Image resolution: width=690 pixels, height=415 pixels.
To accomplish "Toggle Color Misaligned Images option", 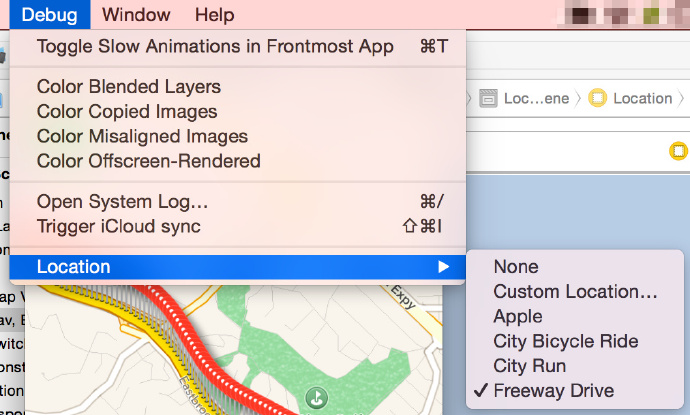I will 142,136.
